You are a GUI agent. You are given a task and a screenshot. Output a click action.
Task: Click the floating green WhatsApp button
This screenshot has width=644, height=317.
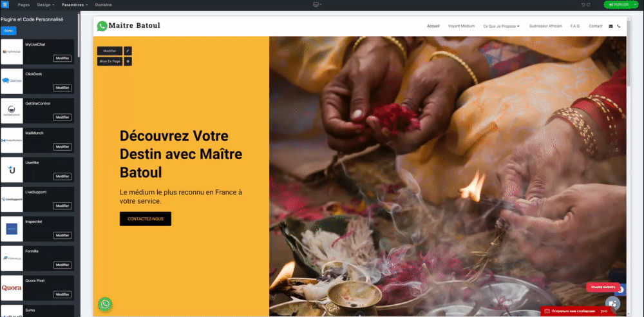click(105, 304)
